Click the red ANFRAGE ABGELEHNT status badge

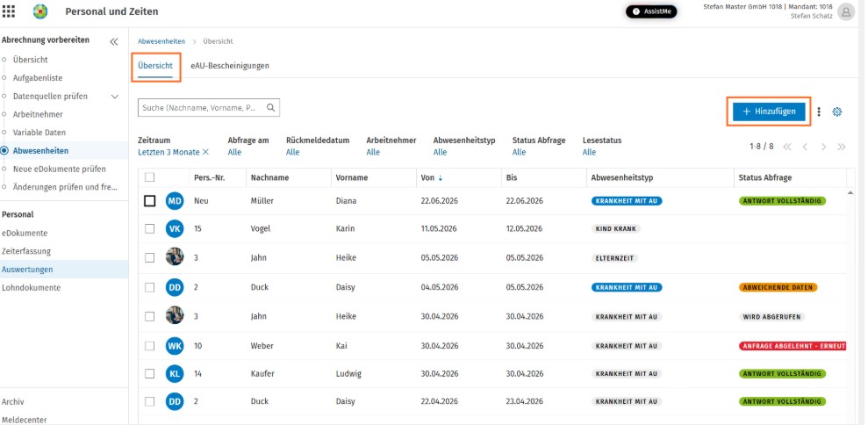793,346
